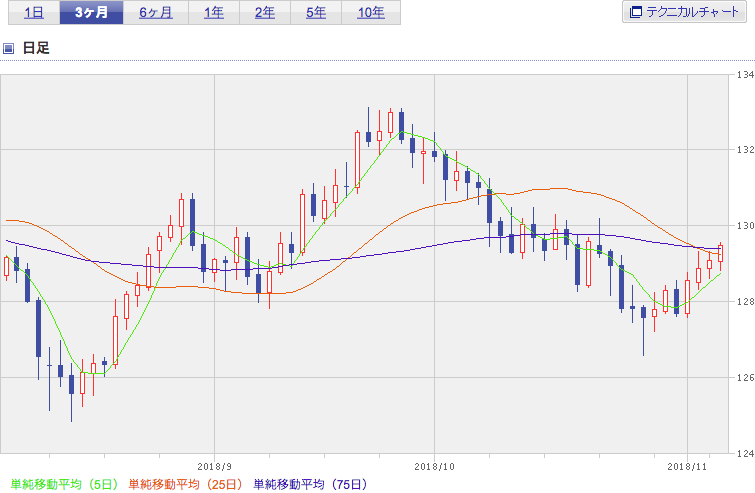Select the 3ヶ月 timeframe tab
Image resolution: width=755 pixels, height=493 pixels.
click(x=91, y=12)
